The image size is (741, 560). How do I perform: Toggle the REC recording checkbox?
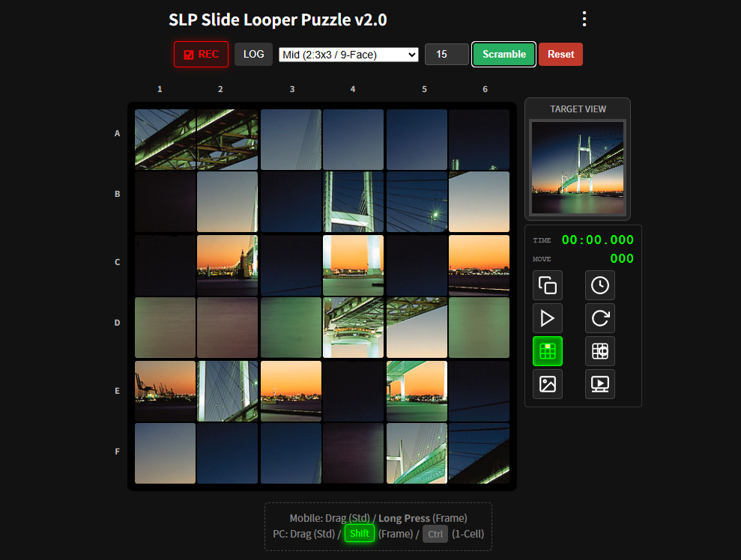pyautogui.click(x=189, y=55)
